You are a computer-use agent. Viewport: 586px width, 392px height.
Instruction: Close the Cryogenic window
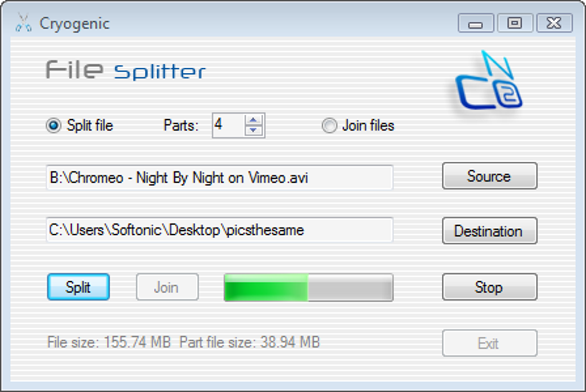tap(554, 24)
